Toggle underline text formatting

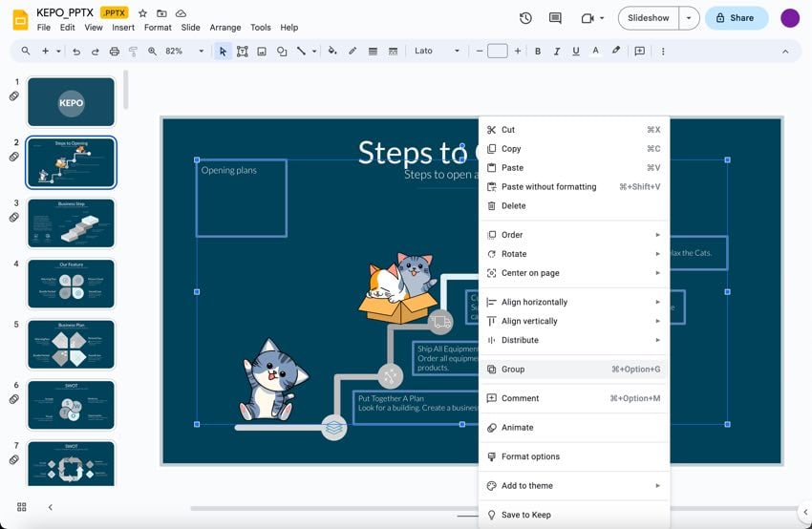pyautogui.click(x=576, y=52)
